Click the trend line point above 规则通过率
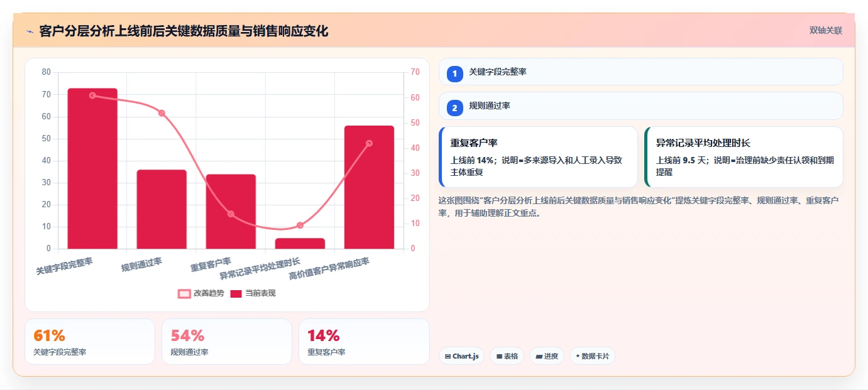 [x=162, y=113]
